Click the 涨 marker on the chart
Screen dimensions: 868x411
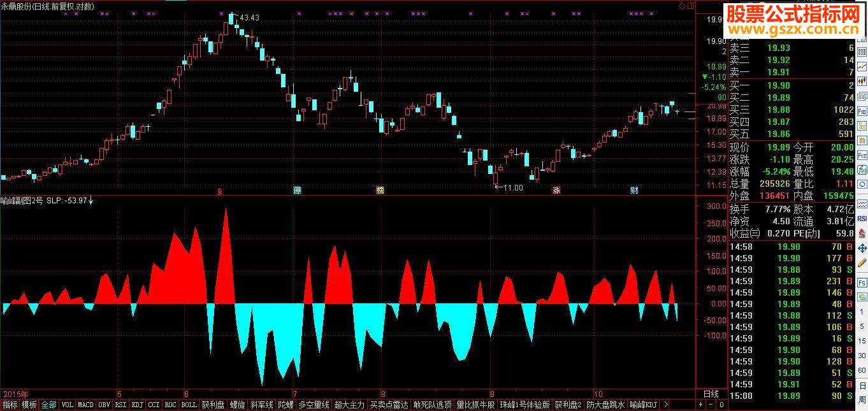click(x=556, y=190)
